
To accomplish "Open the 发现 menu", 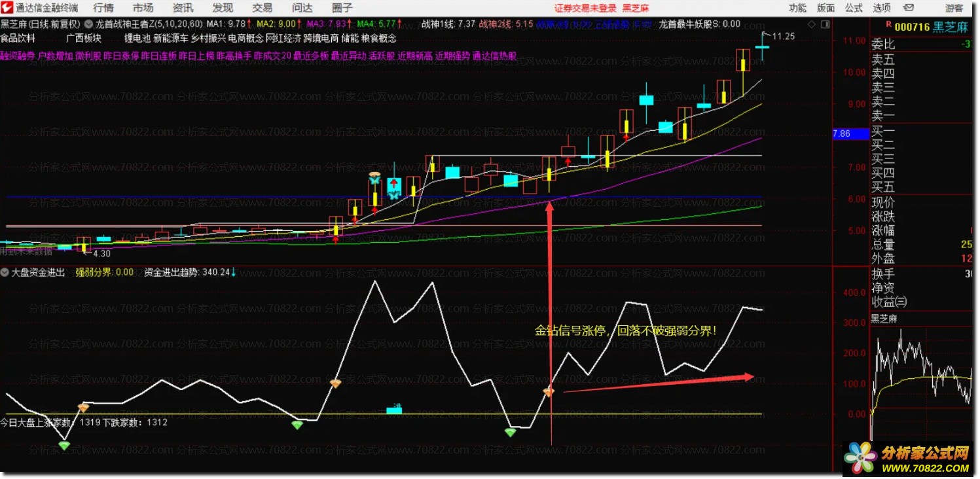I will point(223,8).
